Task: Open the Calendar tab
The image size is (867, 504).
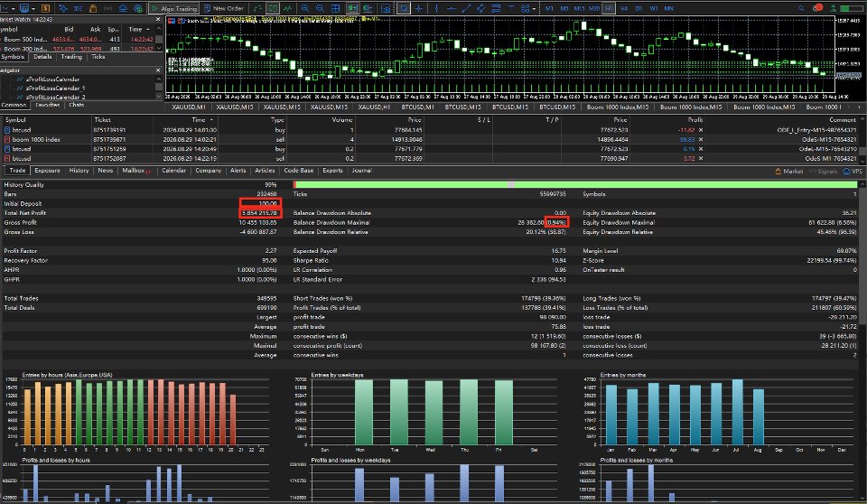Action: pos(173,171)
